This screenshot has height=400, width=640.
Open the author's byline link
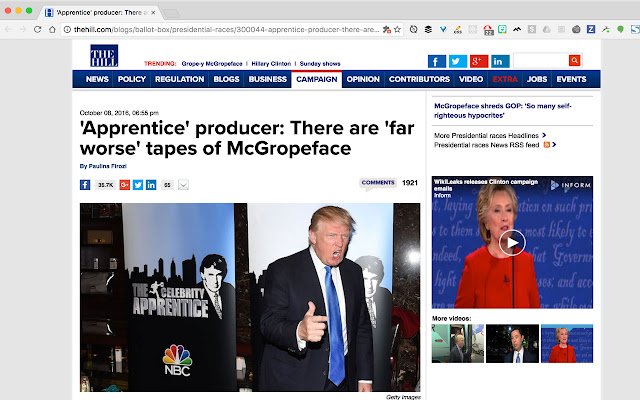[103, 166]
